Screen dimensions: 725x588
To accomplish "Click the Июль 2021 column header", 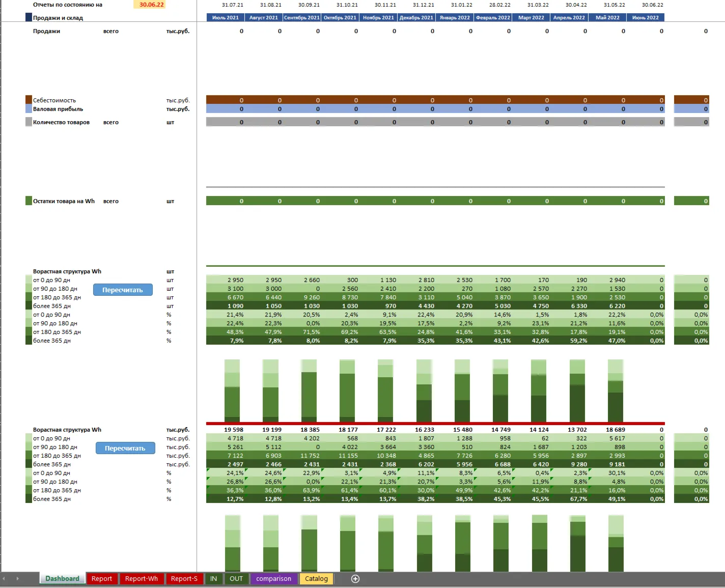I will pos(226,17).
